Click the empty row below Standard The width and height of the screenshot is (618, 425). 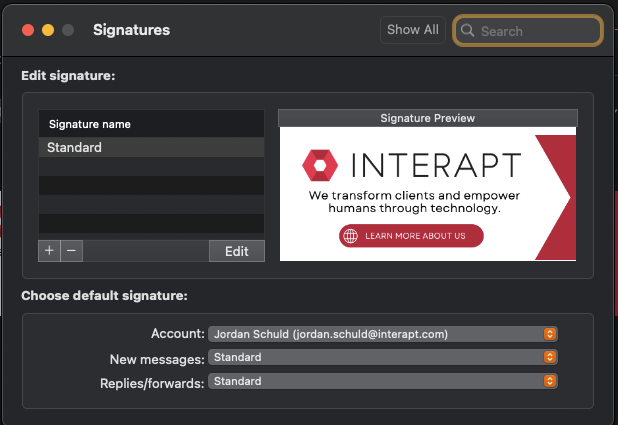(151, 167)
